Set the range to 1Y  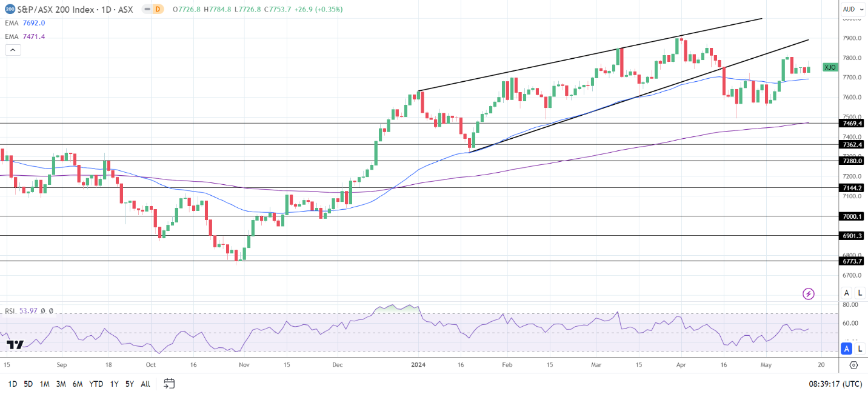pos(114,384)
